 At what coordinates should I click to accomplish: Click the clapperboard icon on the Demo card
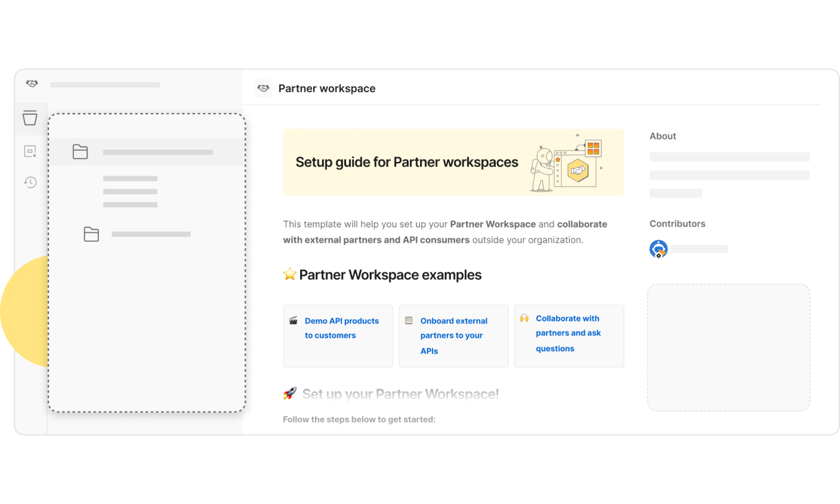(x=293, y=320)
